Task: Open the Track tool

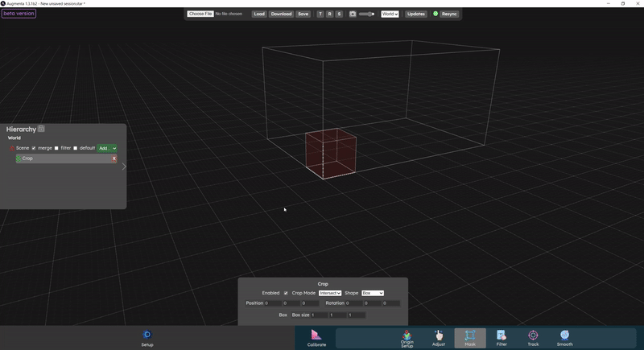Action: [x=533, y=337]
